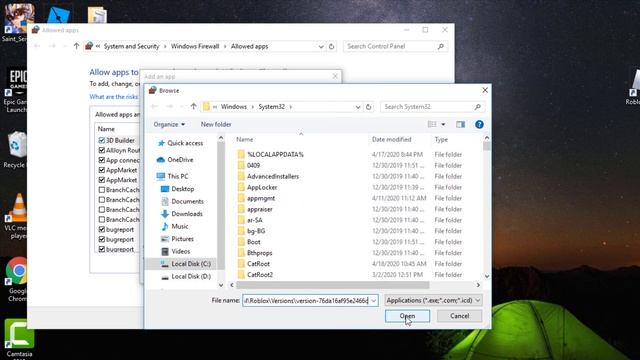Click the Forward arrow in Browse dialog
The height and width of the screenshot is (360, 640).
tap(169, 107)
